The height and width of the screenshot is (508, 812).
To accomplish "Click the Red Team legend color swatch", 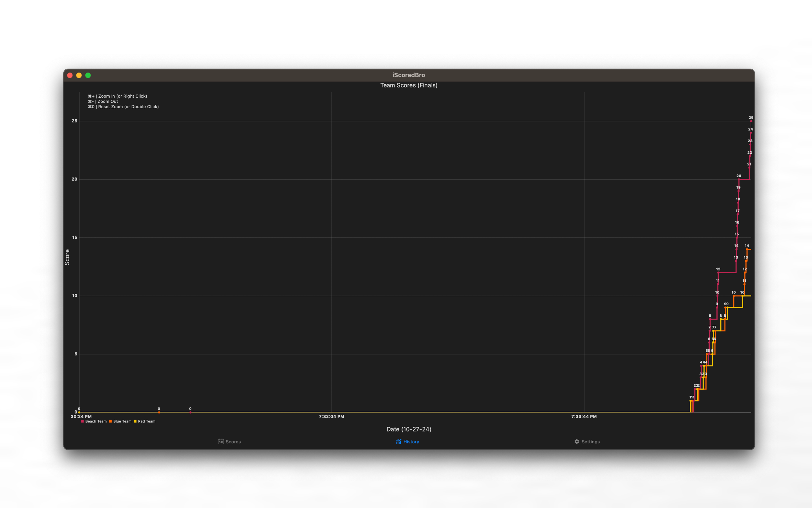I will [x=135, y=421].
